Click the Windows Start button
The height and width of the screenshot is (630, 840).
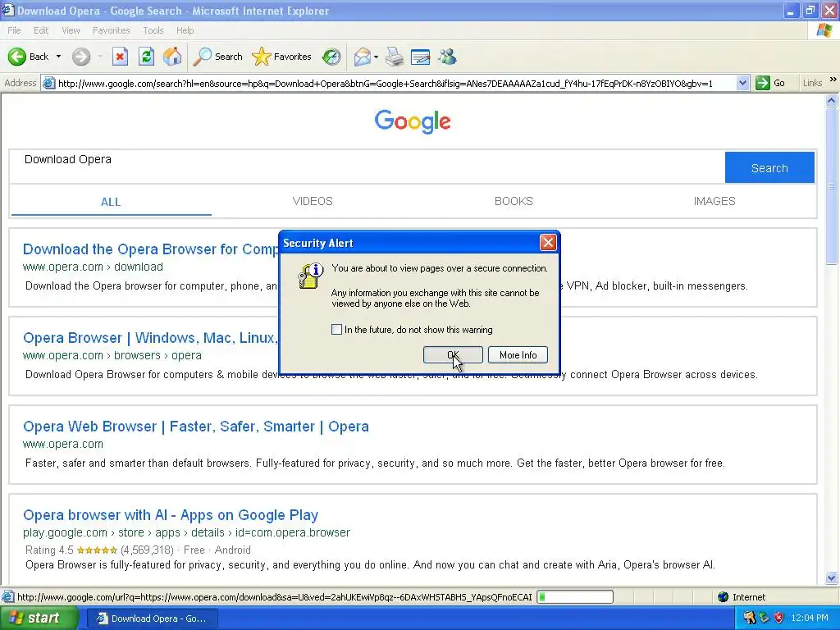point(38,619)
